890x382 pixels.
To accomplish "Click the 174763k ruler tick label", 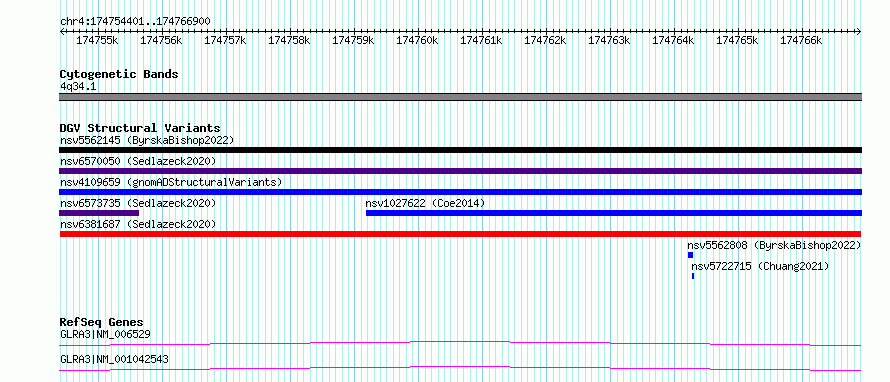I will click(610, 40).
